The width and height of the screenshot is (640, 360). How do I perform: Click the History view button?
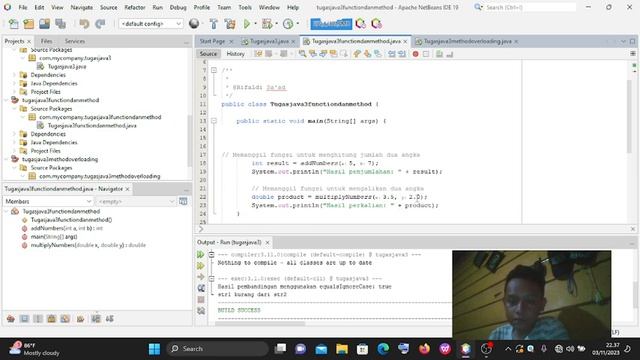pos(236,54)
